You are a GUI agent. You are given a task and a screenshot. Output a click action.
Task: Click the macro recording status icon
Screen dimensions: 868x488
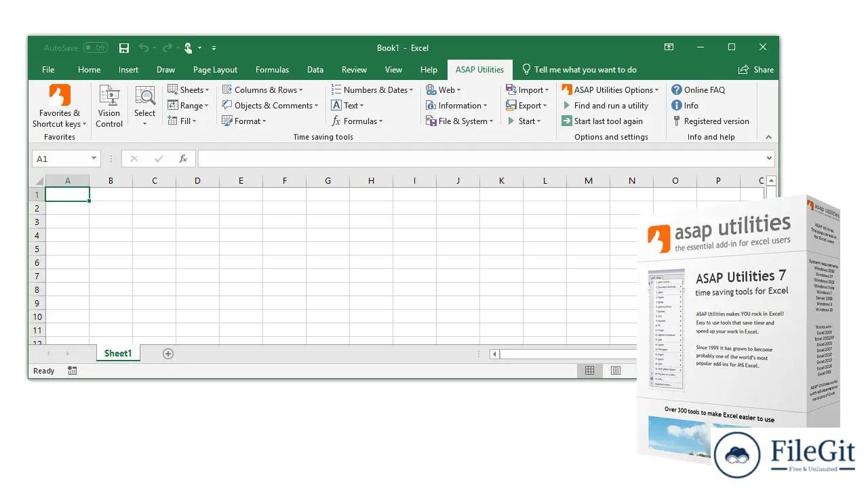click(73, 371)
